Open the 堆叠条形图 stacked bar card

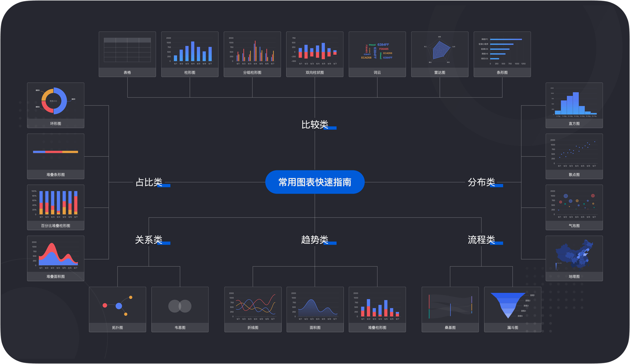pyautogui.click(x=55, y=156)
